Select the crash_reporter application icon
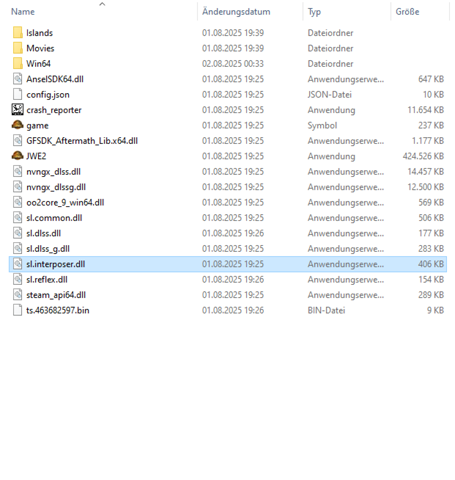The height and width of the screenshot is (480, 455). 18,110
